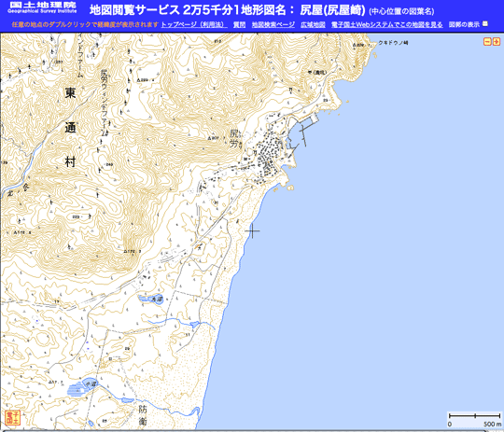
Task: Click the arrow map control icon
Action: [x=497, y=41]
